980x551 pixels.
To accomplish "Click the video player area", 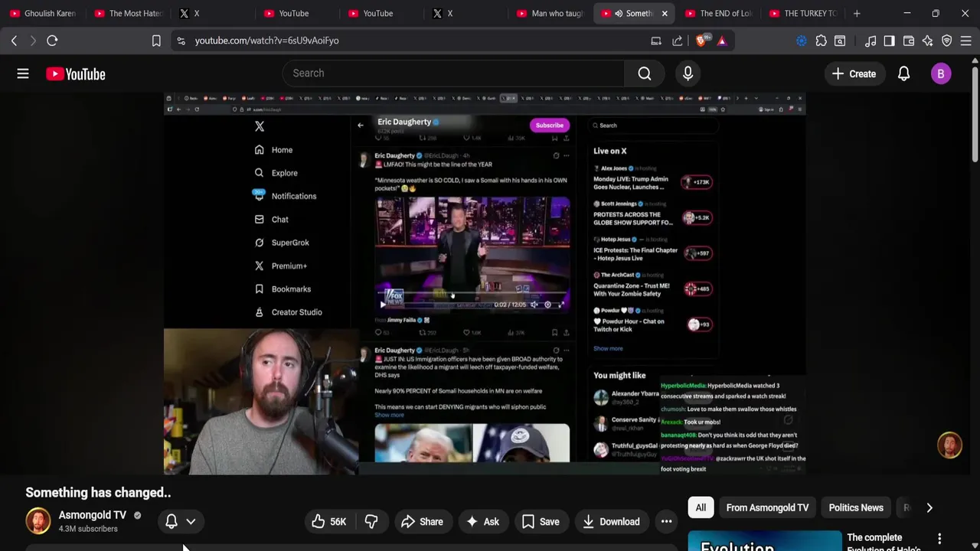I will click(x=485, y=283).
